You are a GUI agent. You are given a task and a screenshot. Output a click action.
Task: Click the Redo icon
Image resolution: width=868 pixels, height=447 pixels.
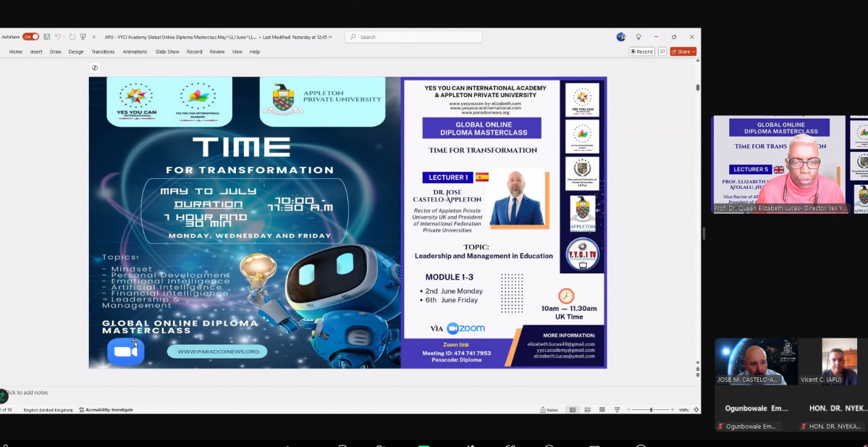pos(72,37)
